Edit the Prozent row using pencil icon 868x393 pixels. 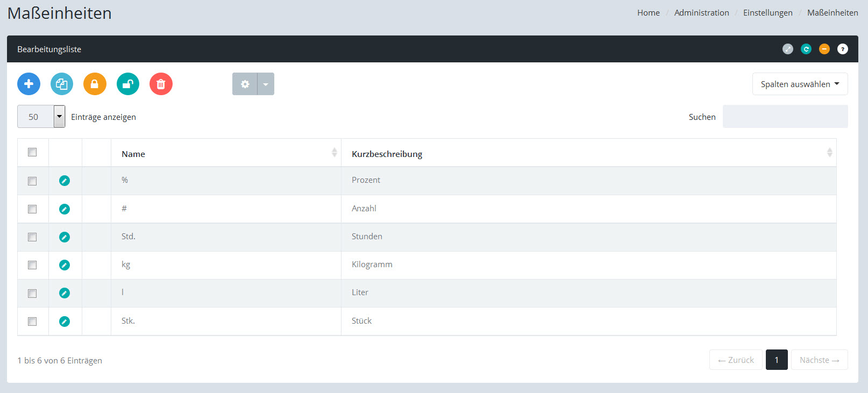[65, 181]
